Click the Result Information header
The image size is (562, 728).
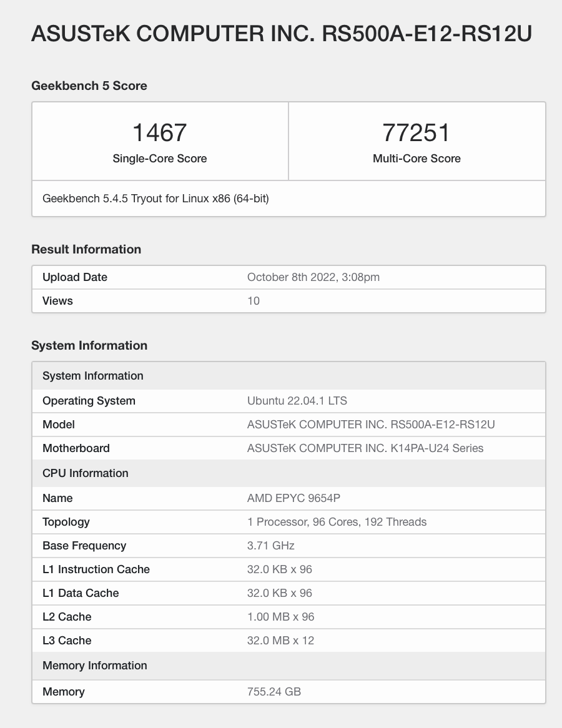click(x=86, y=249)
